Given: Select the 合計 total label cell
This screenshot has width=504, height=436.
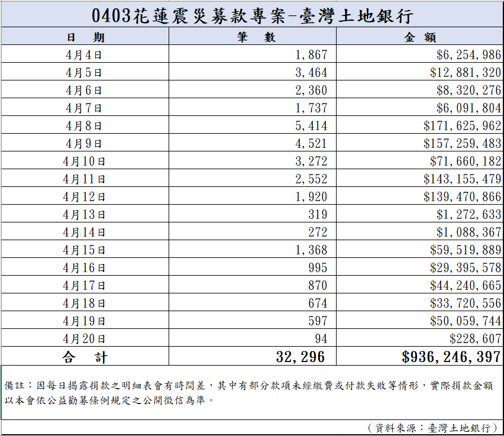Looking at the screenshot, I should click(85, 356).
